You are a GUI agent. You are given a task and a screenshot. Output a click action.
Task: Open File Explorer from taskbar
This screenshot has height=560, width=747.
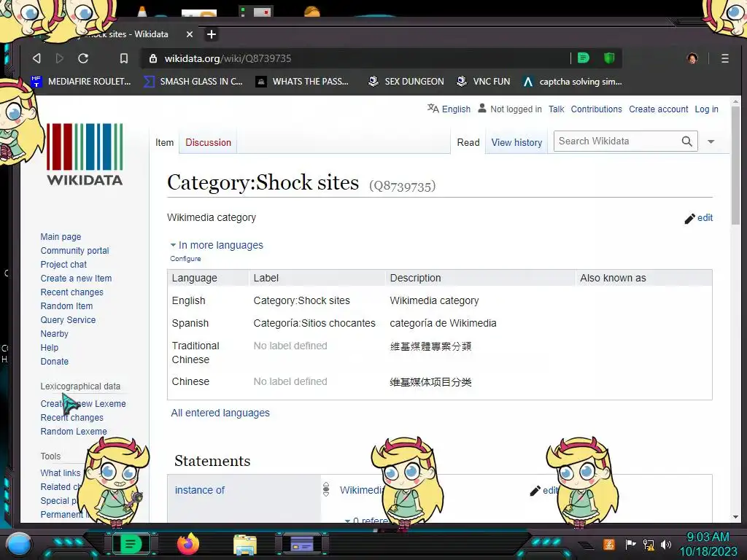point(245,545)
